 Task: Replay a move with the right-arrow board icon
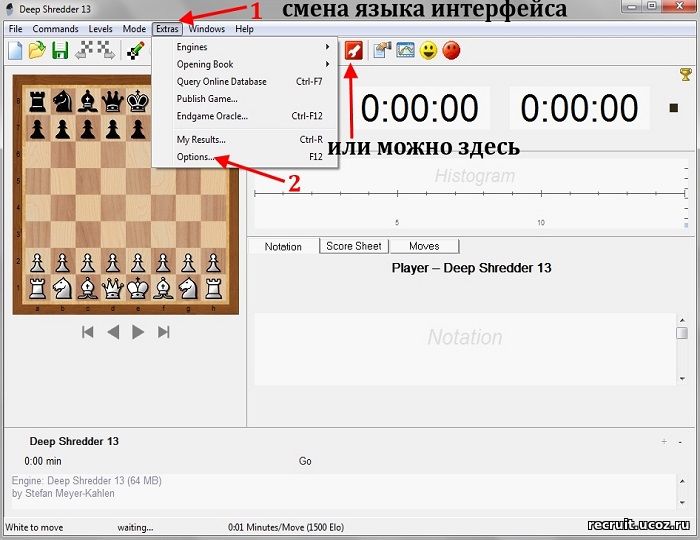(106, 50)
